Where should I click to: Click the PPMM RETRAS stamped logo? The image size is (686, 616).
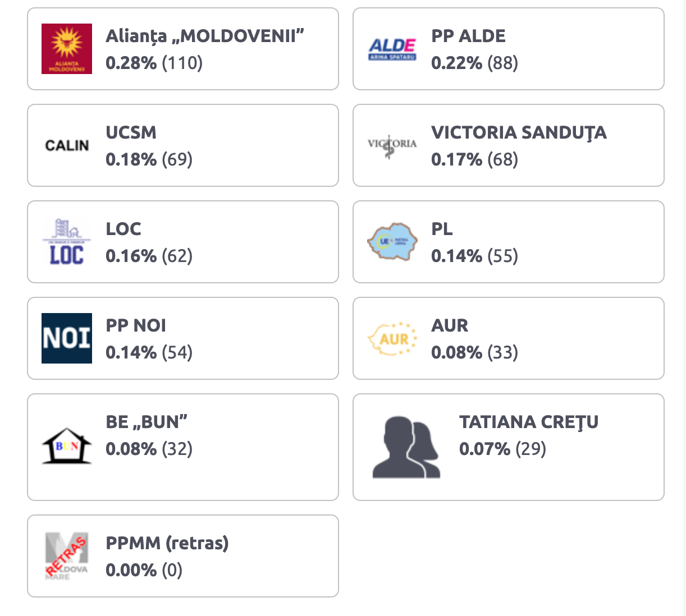click(67, 556)
